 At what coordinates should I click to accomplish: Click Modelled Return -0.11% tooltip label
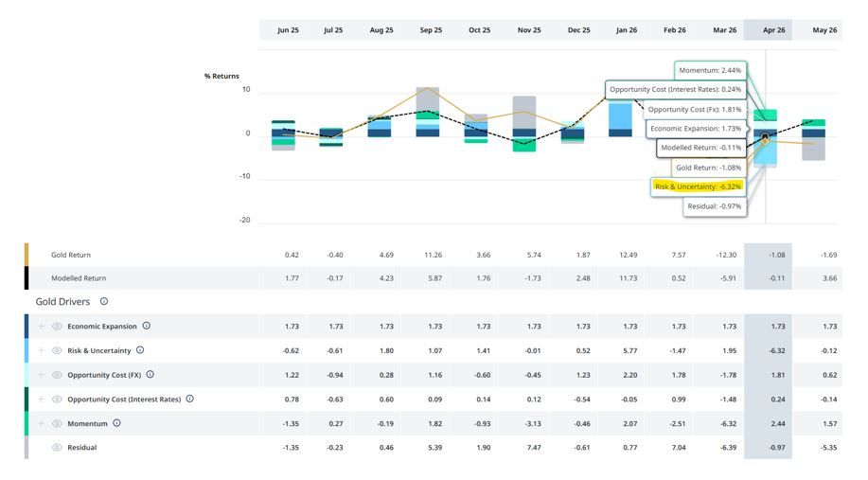pos(700,148)
